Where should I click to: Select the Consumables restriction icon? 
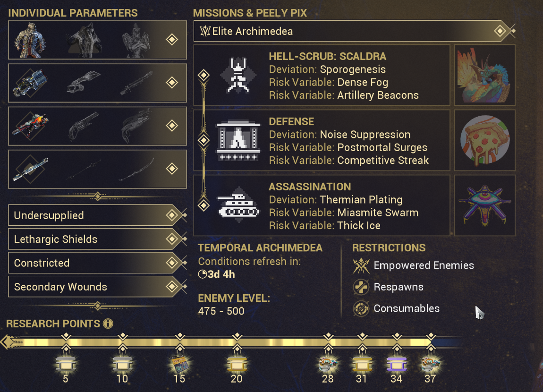coord(361,308)
